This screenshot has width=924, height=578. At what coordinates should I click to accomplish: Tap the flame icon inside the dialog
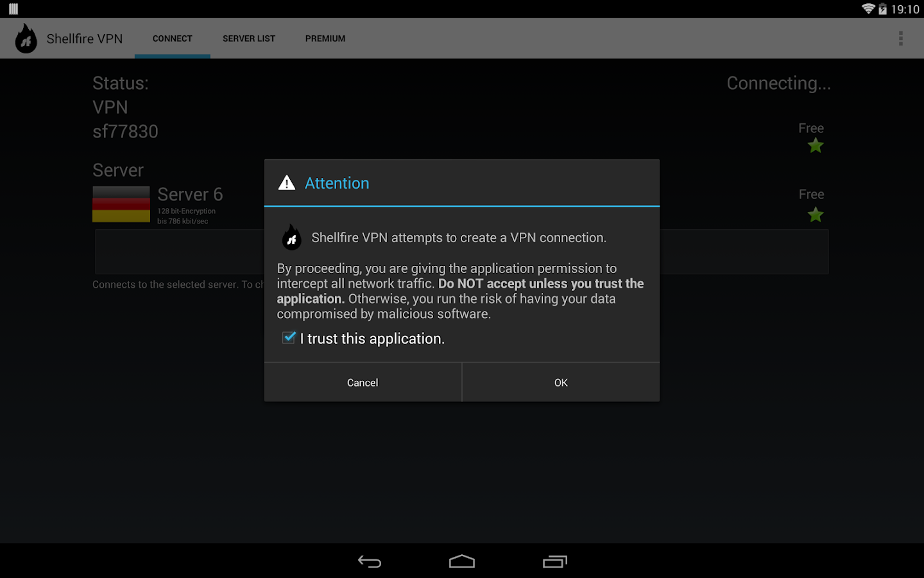(x=292, y=238)
